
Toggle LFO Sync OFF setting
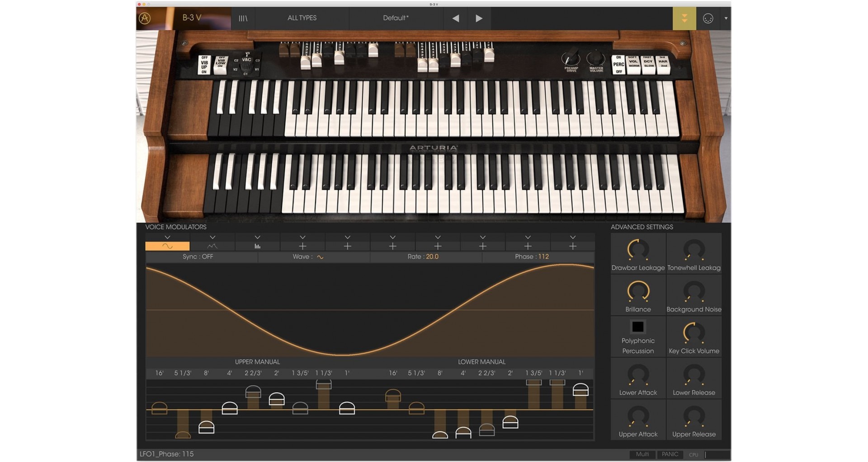[198, 257]
